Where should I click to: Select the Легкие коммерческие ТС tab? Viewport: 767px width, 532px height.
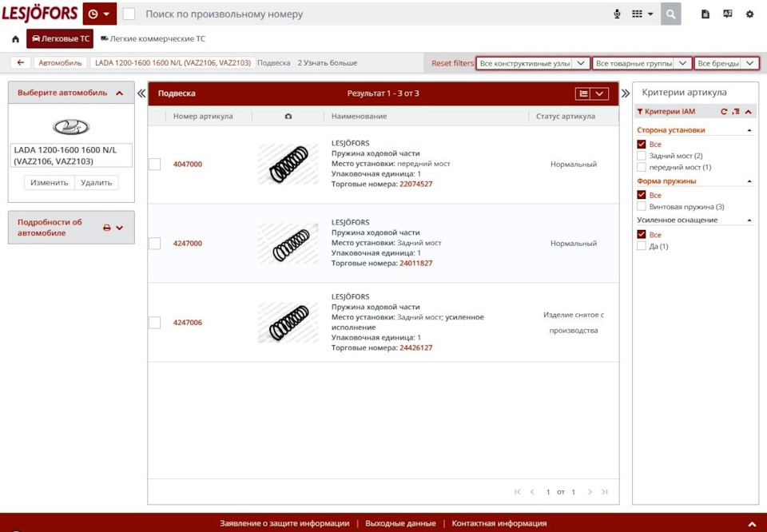(153, 38)
